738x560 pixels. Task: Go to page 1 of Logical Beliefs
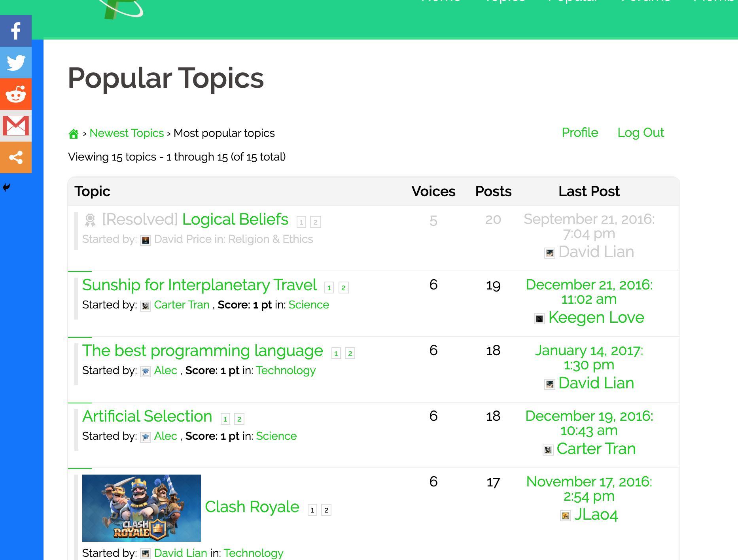[x=301, y=222]
